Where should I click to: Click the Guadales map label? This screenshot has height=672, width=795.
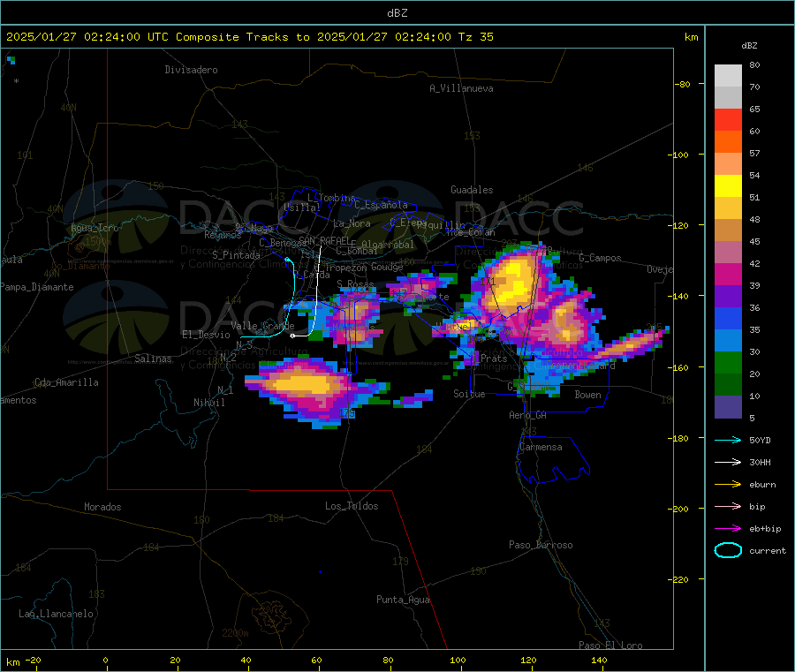(472, 190)
